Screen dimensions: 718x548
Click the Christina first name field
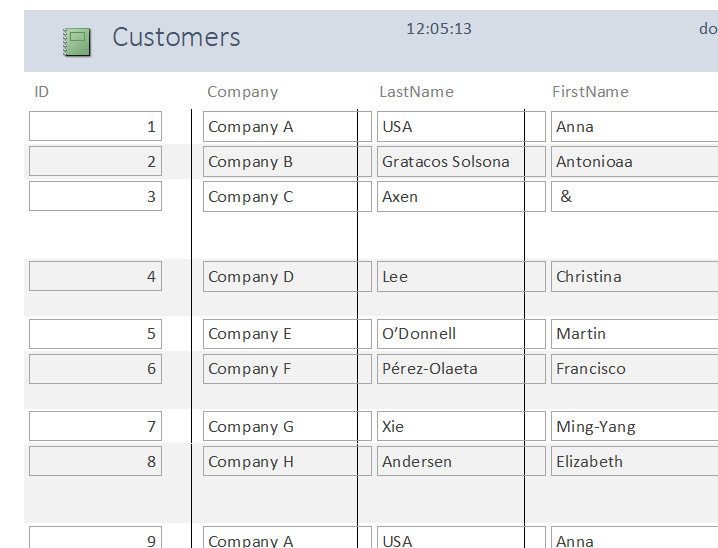(634, 277)
